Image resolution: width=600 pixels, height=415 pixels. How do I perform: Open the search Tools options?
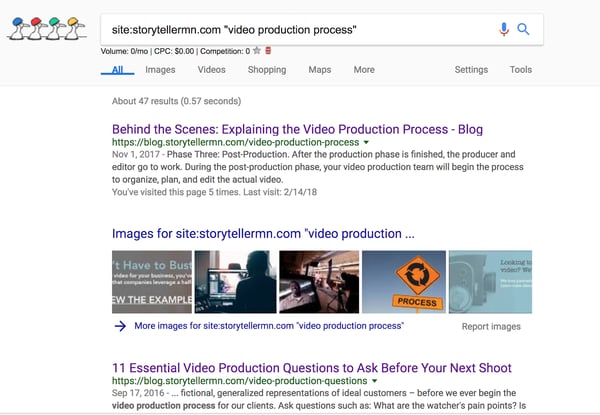[x=520, y=70]
